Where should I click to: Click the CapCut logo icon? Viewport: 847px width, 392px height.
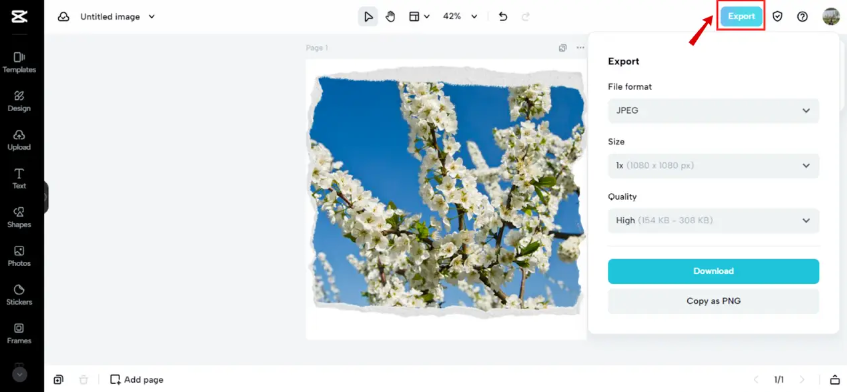click(19, 17)
